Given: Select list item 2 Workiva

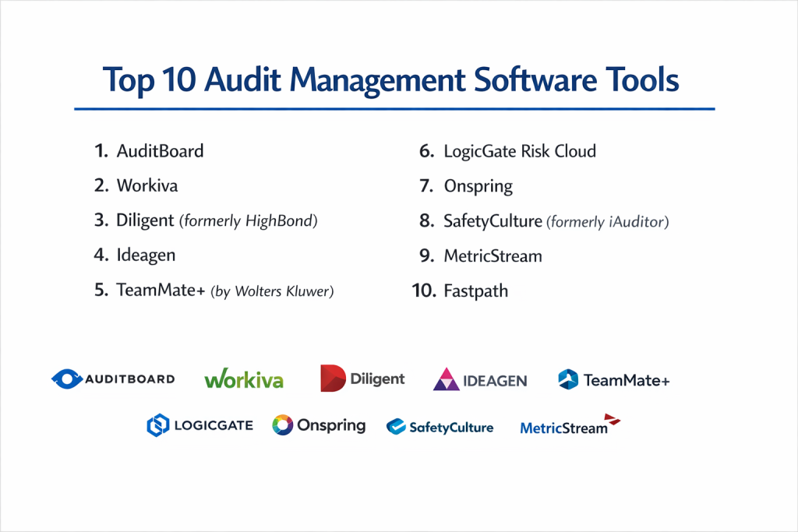Looking at the screenshot, I should click(147, 185).
